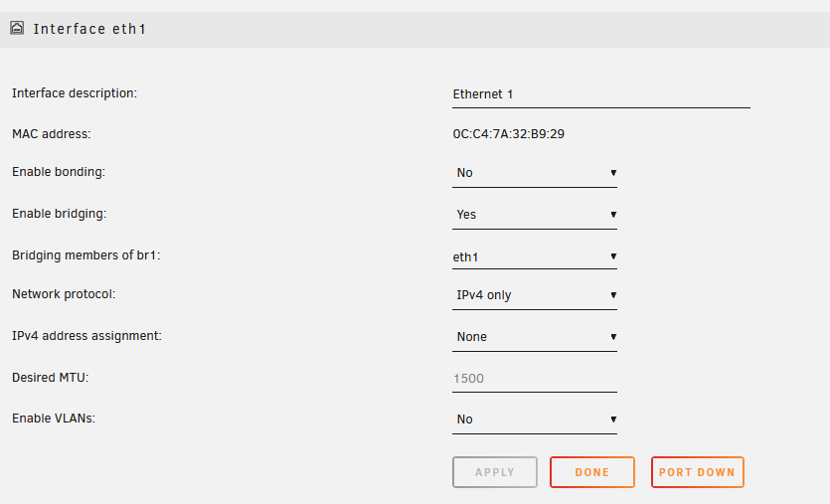The width and height of the screenshot is (830, 504).
Task: Click the IPv4 address assignment label
Action: point(86,336)
